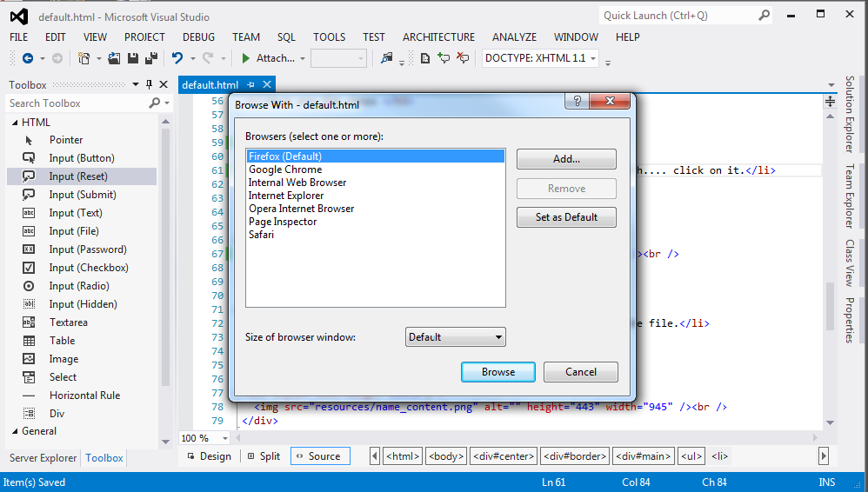Open the DOCTYPE XHTML 1.1 dropdown
The width and height of the screenshot is (868, 492).
[x=541, y=58]
